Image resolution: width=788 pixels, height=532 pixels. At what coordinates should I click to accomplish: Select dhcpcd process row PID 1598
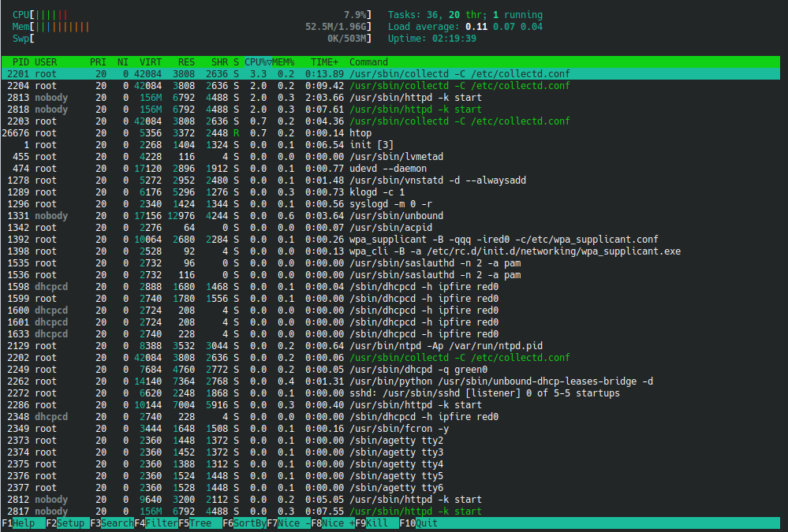coord(390,286)
